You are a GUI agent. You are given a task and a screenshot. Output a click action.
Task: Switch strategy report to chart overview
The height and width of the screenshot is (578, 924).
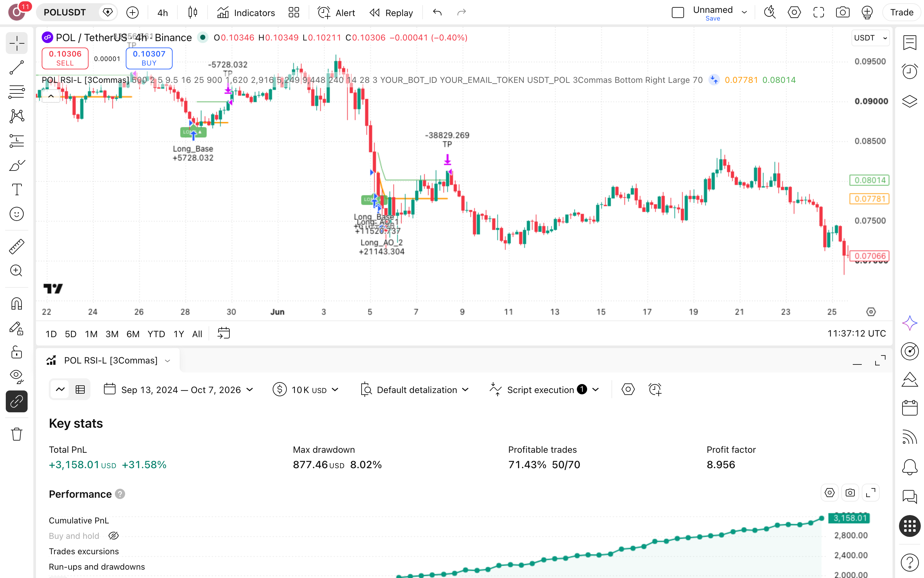coord(60,390)
